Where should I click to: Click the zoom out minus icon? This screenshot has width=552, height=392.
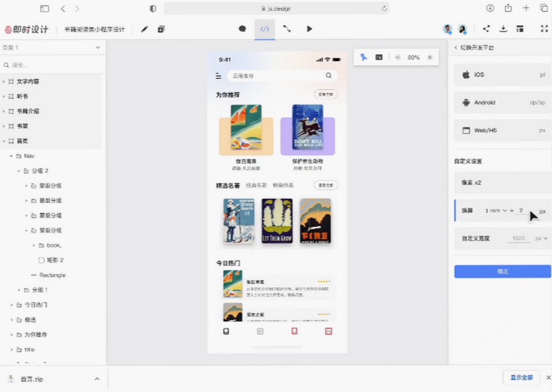[397, 57]
